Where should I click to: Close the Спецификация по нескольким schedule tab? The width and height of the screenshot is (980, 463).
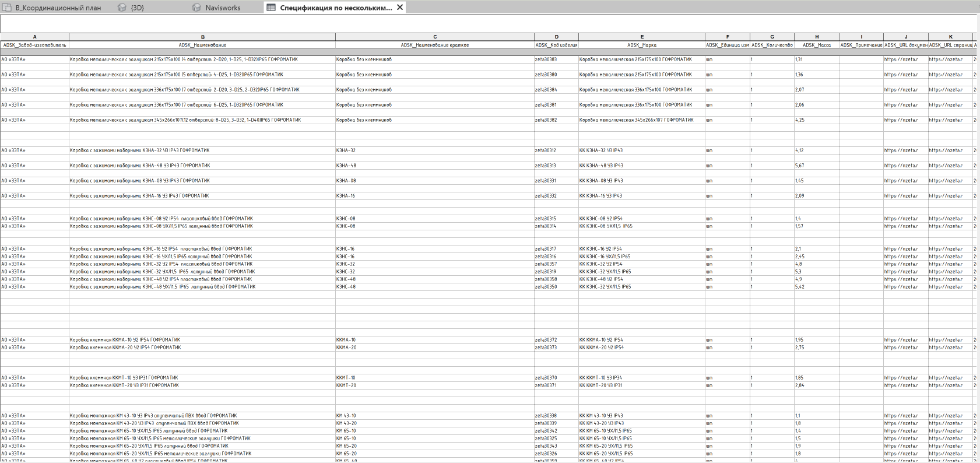400,8
